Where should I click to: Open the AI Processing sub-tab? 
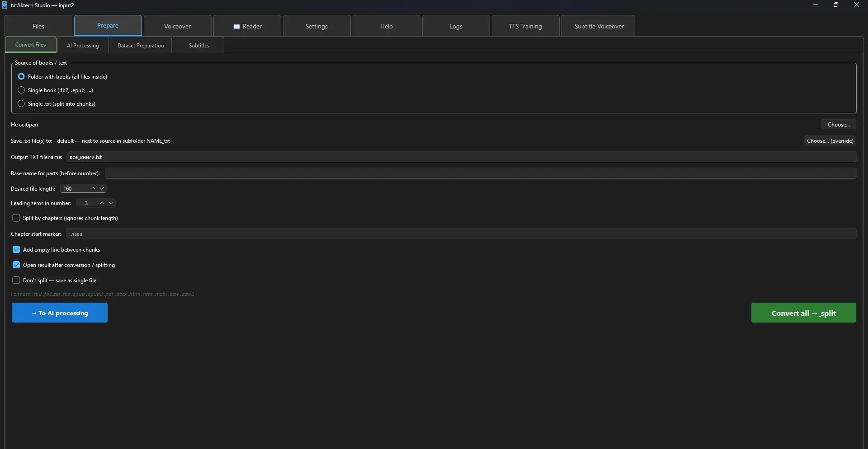(x=83, y=45)
